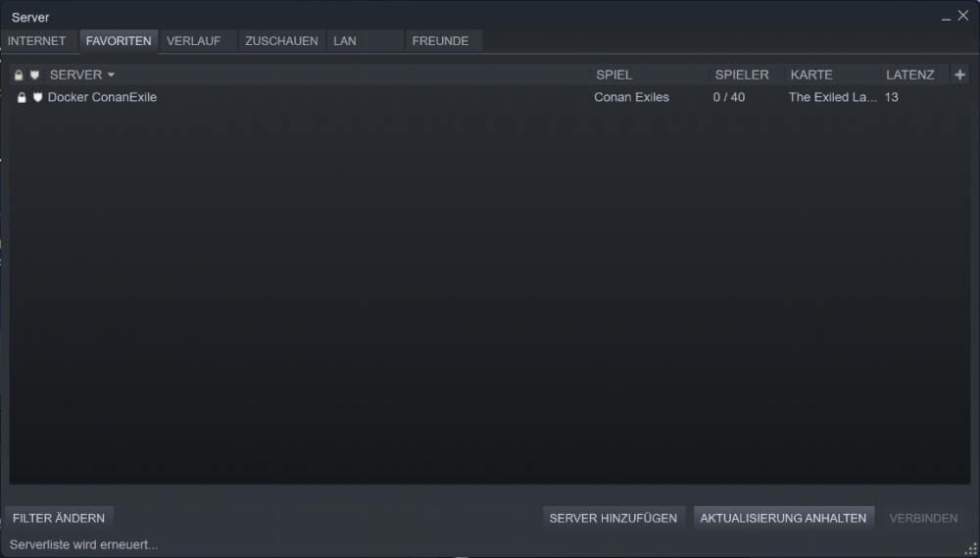Click SERVER HINZUFÜGEN button
The height and width of the screenshot is (558, 980).
click(x=613, y=519)
